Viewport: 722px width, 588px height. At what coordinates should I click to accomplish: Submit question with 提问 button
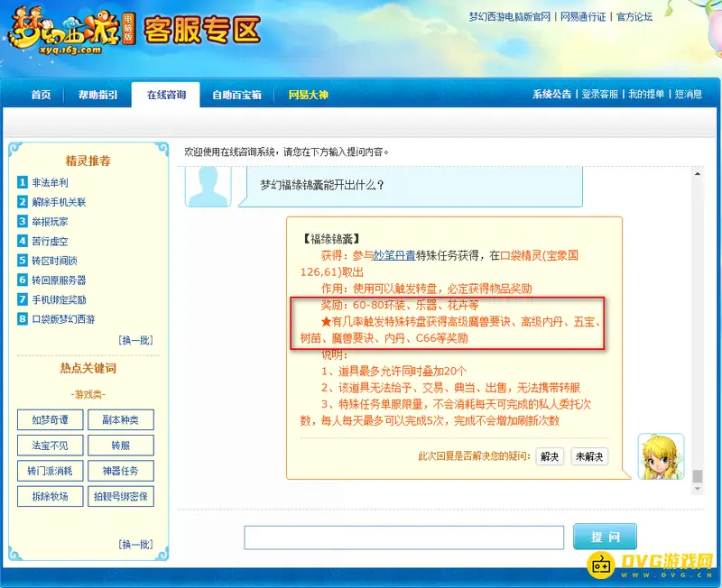point(605,537)
